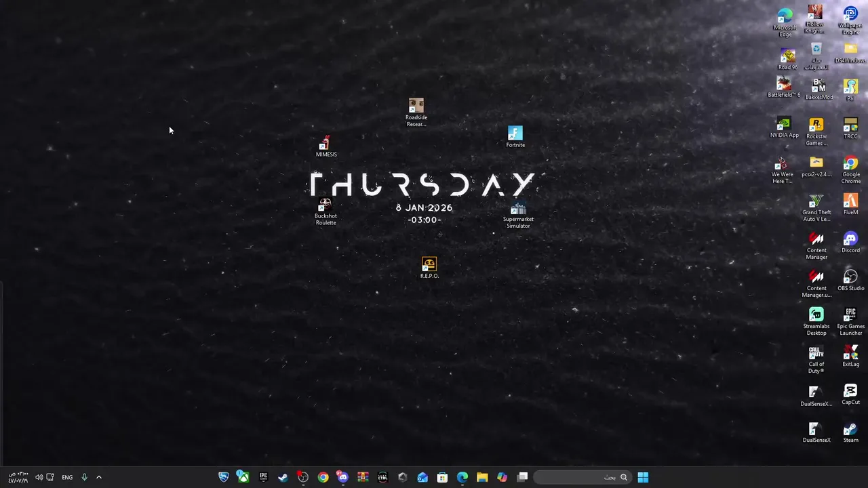Viewport: 868px width, 488px height.
Task: Select the Battlefield 6 desktop shortcut
Action: (784, 87)
